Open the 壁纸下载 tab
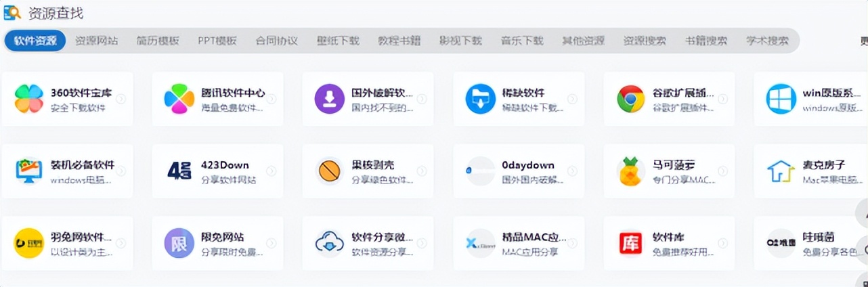 338,41
